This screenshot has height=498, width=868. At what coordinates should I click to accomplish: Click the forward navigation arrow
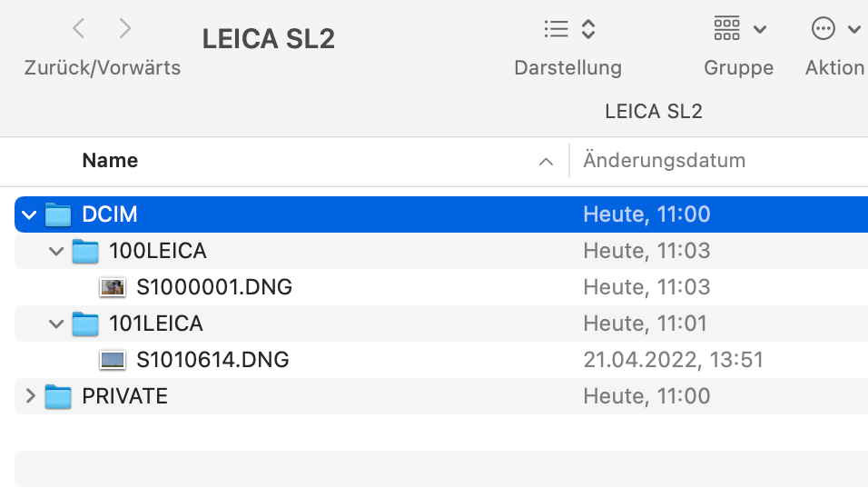coord(125,29)
